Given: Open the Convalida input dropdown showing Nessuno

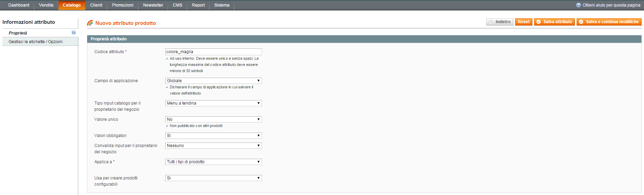Looking at the screenshot, I should [214, 146].
